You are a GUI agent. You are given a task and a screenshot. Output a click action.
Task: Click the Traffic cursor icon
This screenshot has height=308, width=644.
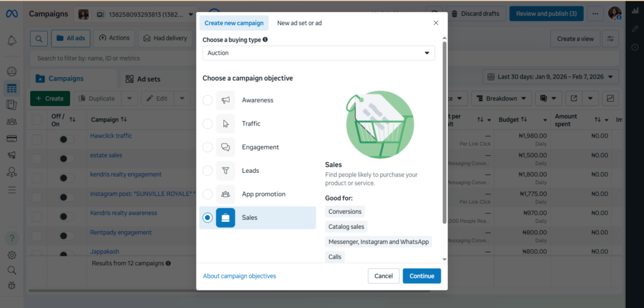coord(225,124)
